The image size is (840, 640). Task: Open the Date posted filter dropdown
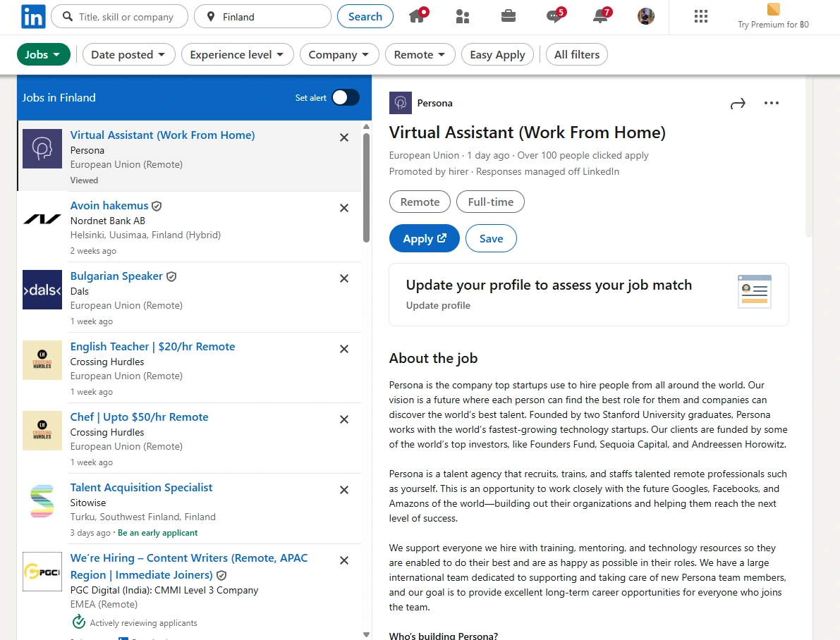pos(128,55)
